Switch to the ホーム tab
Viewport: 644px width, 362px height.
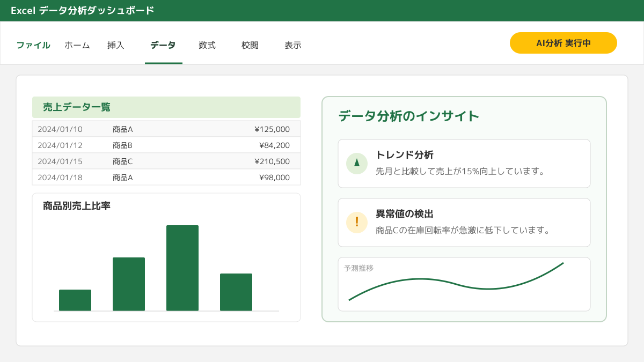[77, 46]
